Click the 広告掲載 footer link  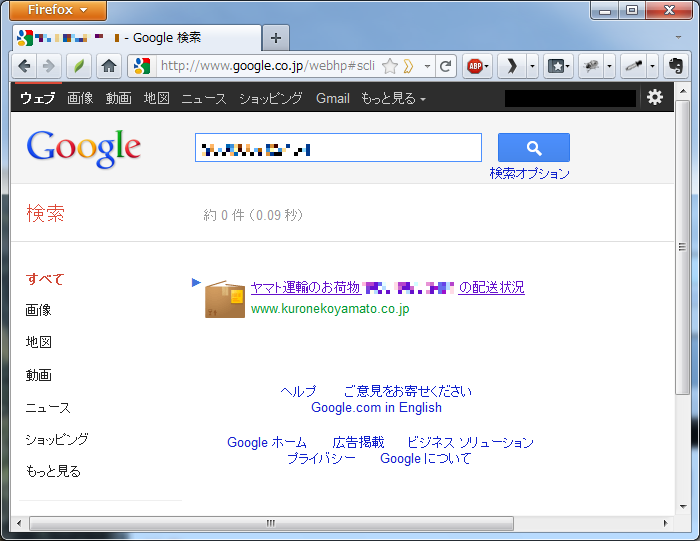(x=358, y=442)
